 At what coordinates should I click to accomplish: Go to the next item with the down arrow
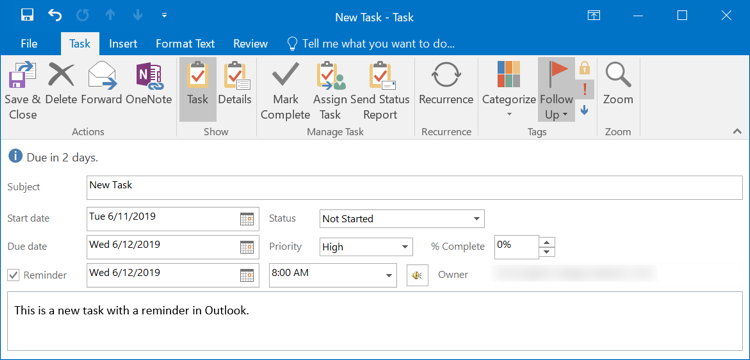click(x=138, y=15)
